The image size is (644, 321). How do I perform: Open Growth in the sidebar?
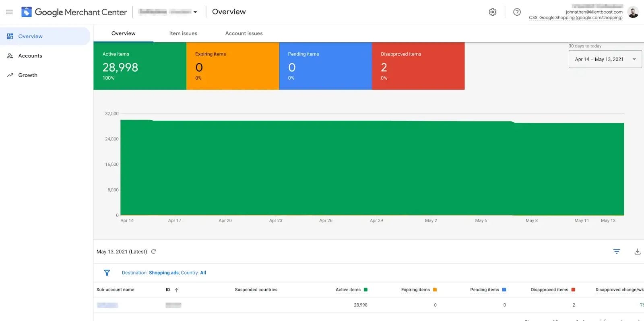click(28, 75)
